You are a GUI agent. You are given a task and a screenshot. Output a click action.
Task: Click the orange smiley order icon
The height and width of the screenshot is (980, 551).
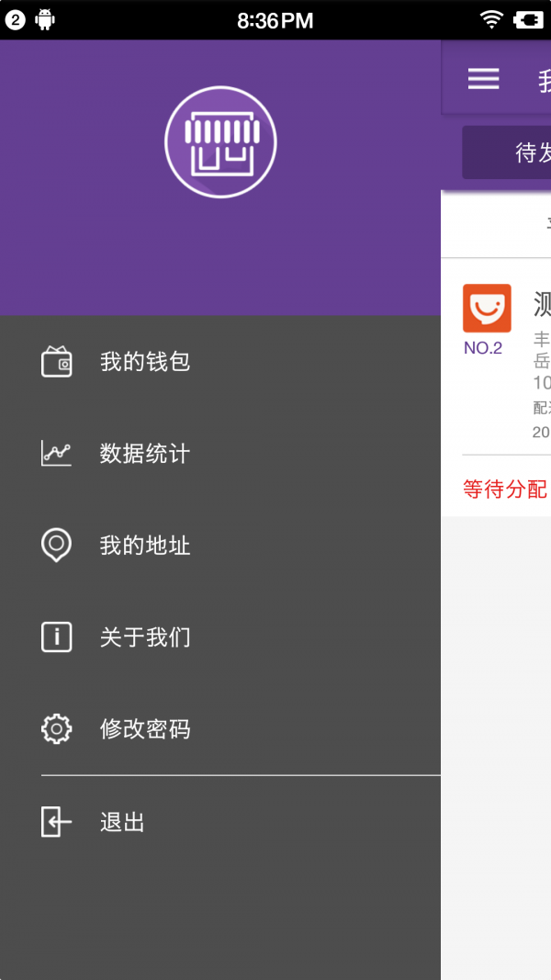[487, 309]
